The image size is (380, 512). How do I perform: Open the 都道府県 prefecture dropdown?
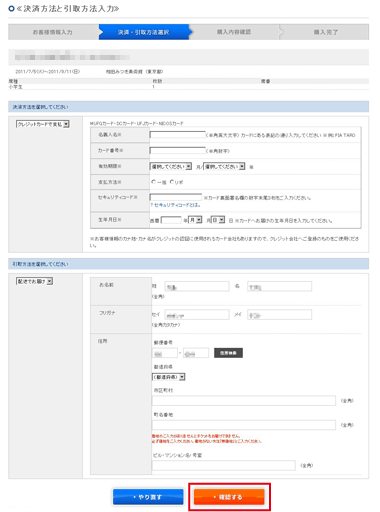click(168, 377)
